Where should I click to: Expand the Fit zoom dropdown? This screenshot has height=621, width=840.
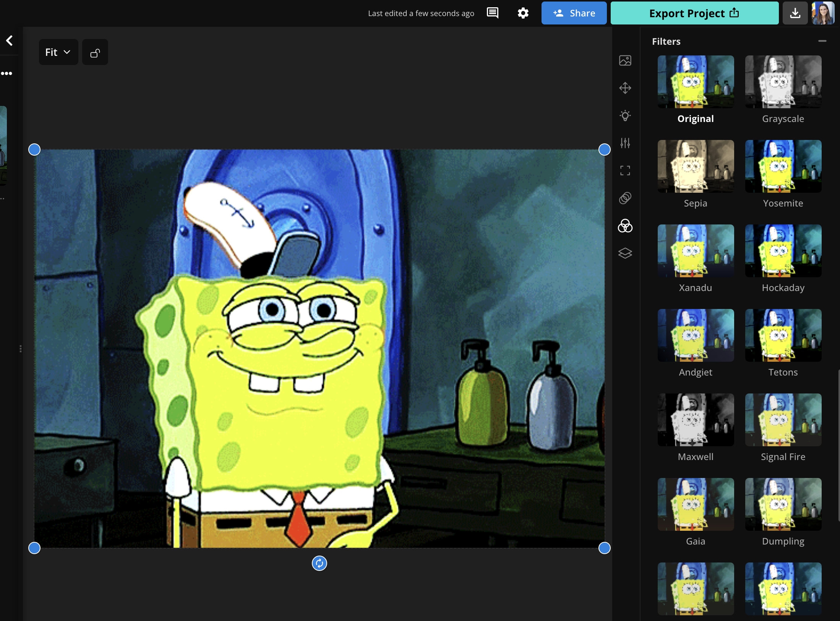pyautogui.click(x=58, y=52)
